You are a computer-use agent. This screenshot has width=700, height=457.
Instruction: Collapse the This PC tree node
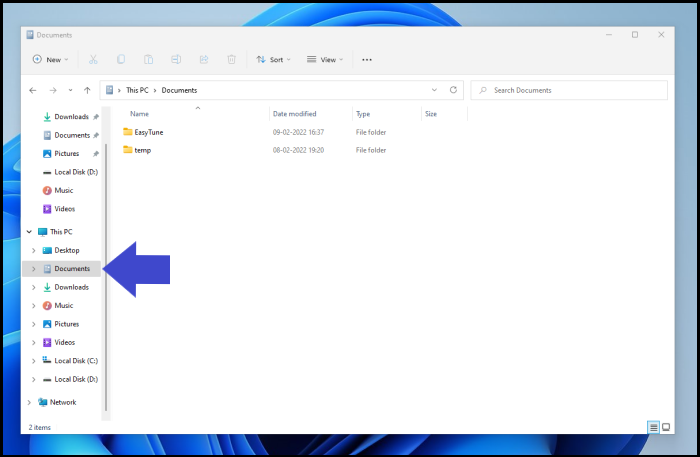tap(28, 232)
